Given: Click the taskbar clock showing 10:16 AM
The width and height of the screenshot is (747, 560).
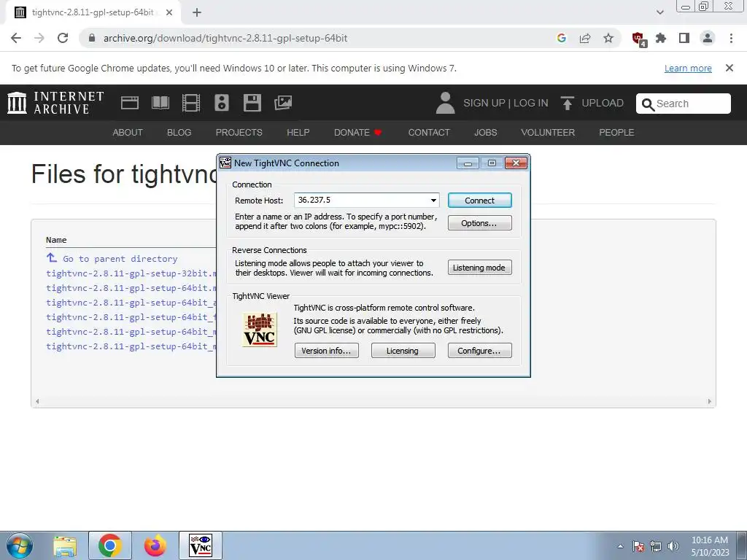Looking at the screenshot, I should click(x=710, y=546).
